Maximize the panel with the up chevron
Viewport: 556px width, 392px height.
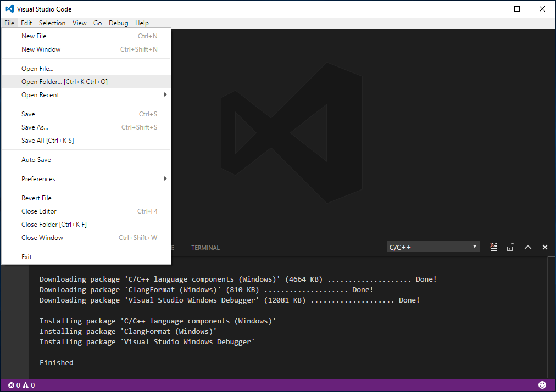coord(527,247)
